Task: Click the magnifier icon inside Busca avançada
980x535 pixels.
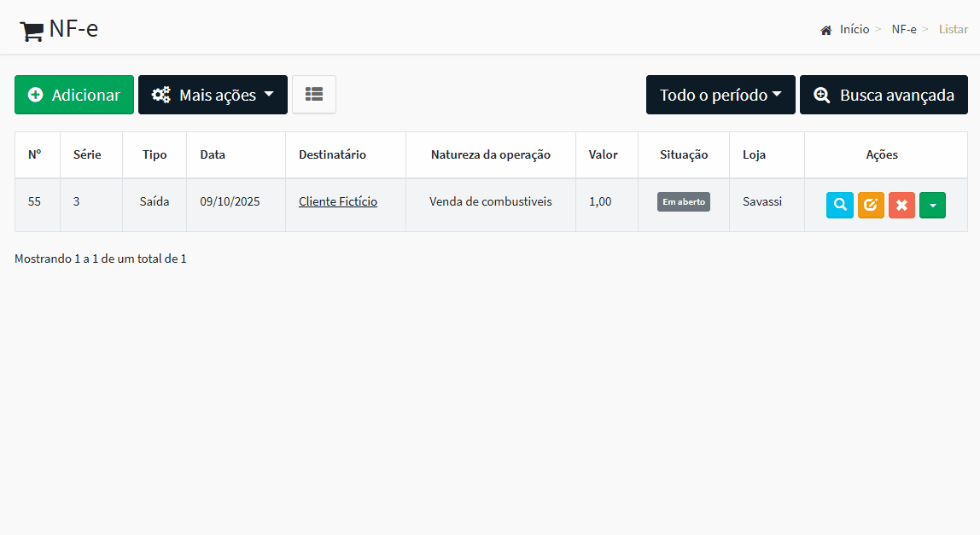Action: pos(821,95)
